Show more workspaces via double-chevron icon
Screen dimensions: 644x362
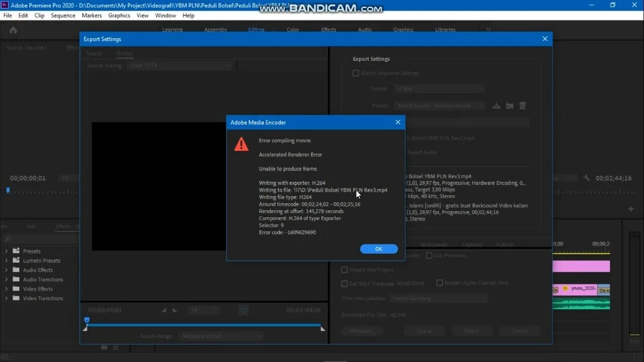(x=488, y=30)
